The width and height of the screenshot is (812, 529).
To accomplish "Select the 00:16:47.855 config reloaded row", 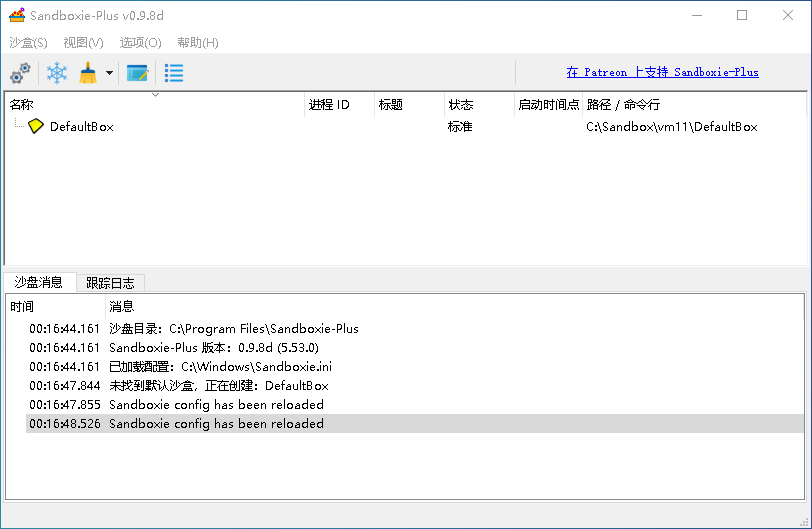I will [414, 405].
